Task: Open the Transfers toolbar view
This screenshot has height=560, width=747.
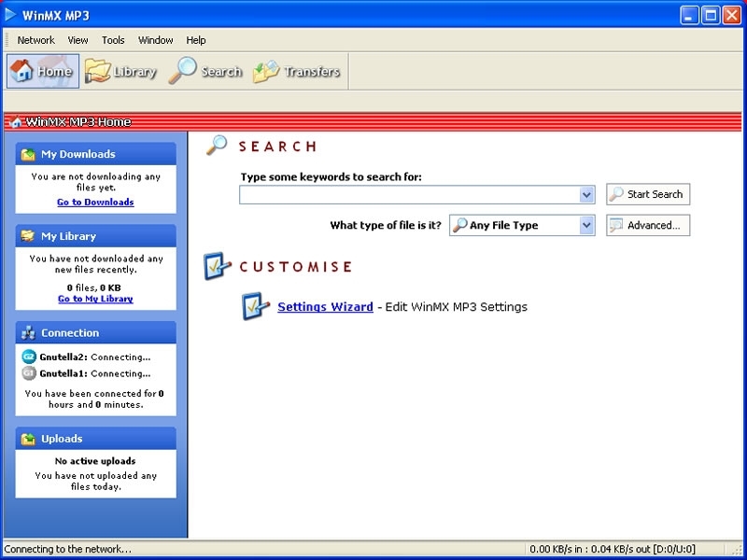Action: 296,72
